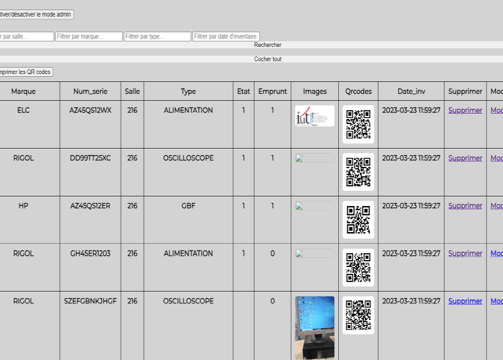Image resolution: width=503 pixels, height=360 pixels.
Task: Click the QR code for SZEFGBNKJHGF
Action: 358,315
